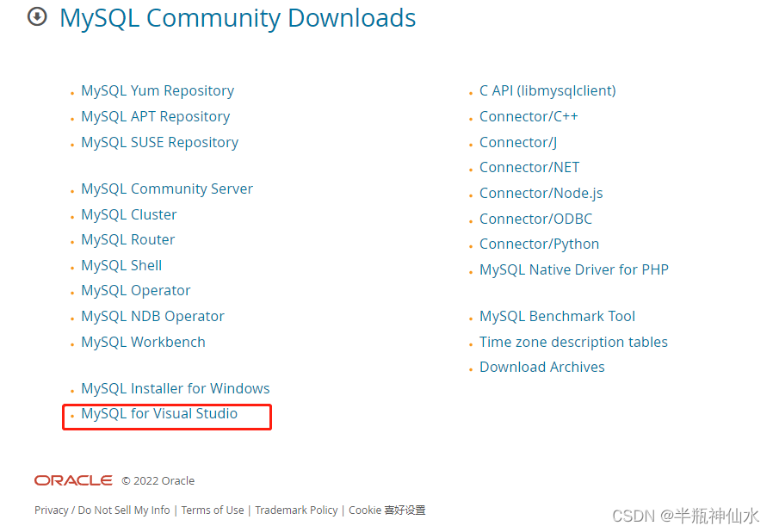Open the MySQL Yum Repository link
773x532 pixels.
(158, 90)
